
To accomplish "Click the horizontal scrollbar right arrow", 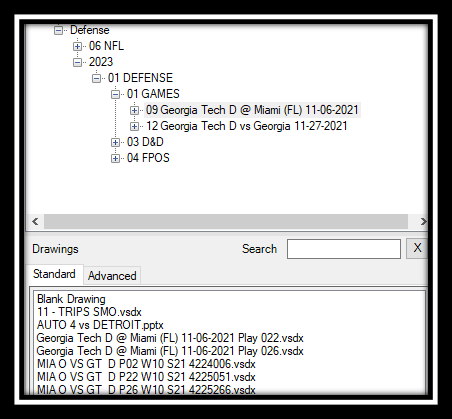I will click(423, 221).
